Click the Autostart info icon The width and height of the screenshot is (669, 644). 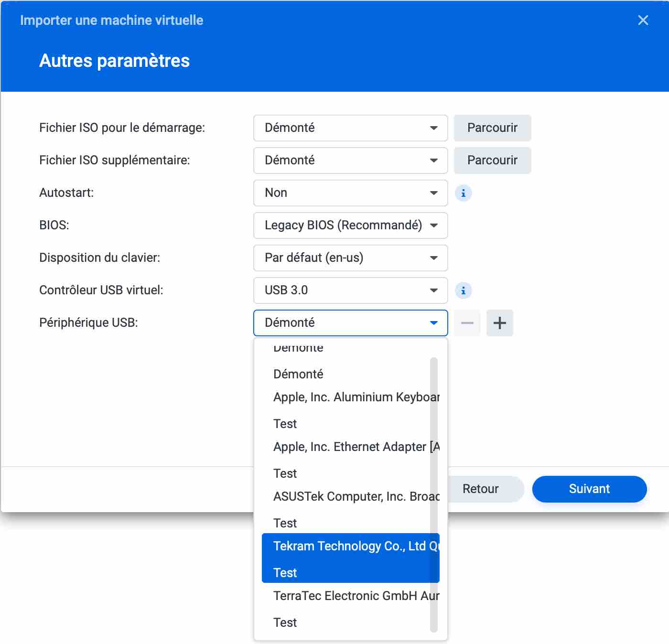point(463,193)
